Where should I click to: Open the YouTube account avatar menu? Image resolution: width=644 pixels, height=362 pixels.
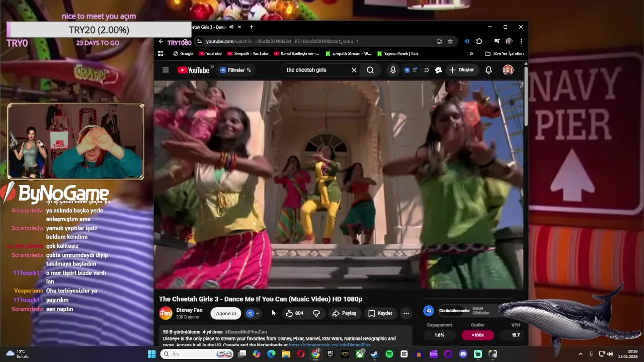(x=508, y=70)
